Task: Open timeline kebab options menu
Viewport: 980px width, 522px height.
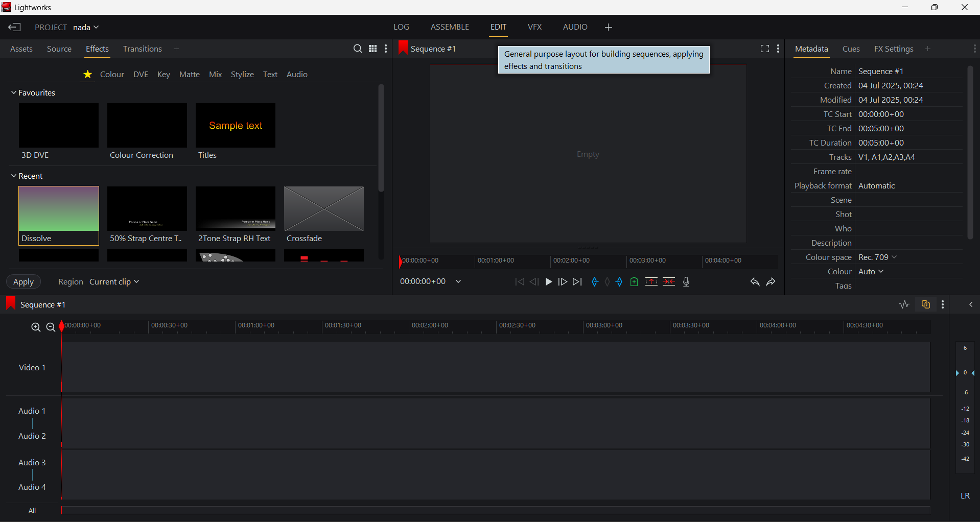Action: pos(943,305)
